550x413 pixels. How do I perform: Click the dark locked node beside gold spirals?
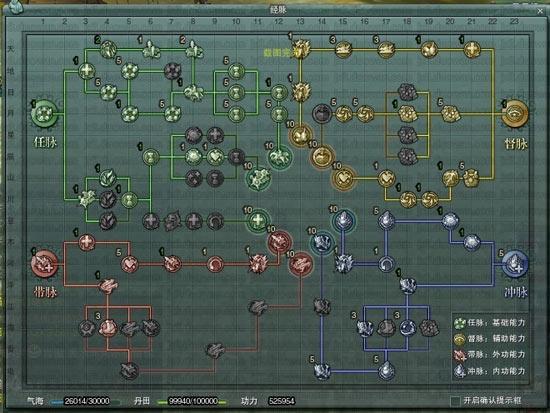322,113
